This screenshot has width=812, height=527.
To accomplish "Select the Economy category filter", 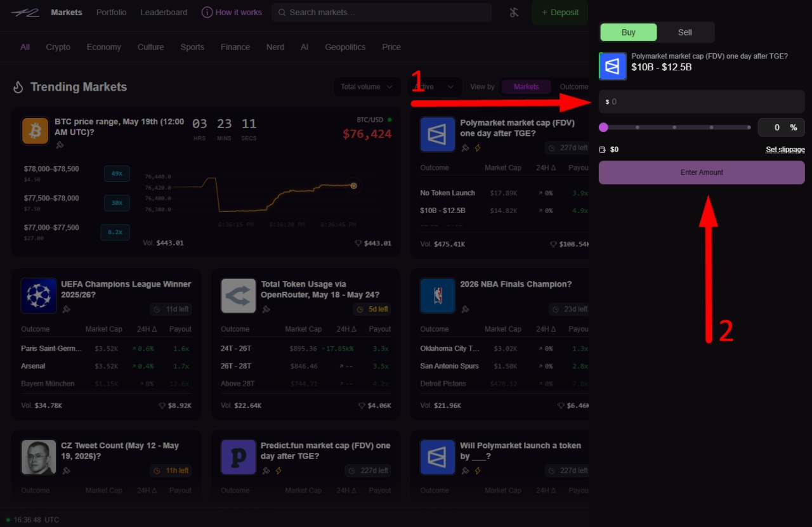I will [x=104, y=47].
